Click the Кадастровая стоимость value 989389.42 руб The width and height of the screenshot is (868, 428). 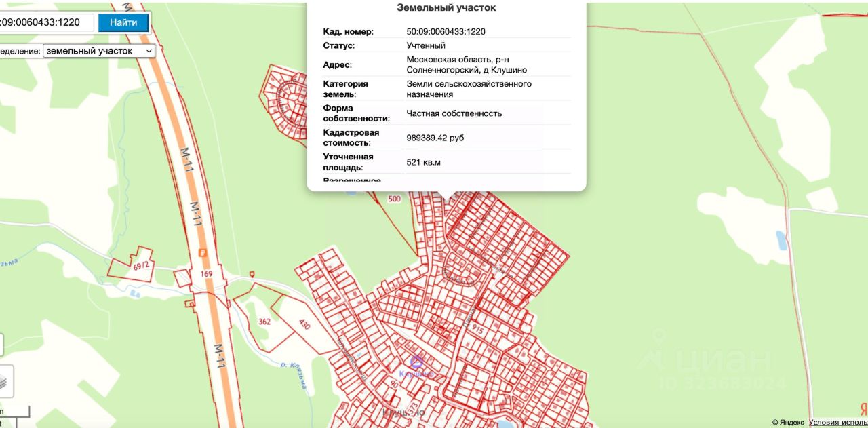[435, 138]
